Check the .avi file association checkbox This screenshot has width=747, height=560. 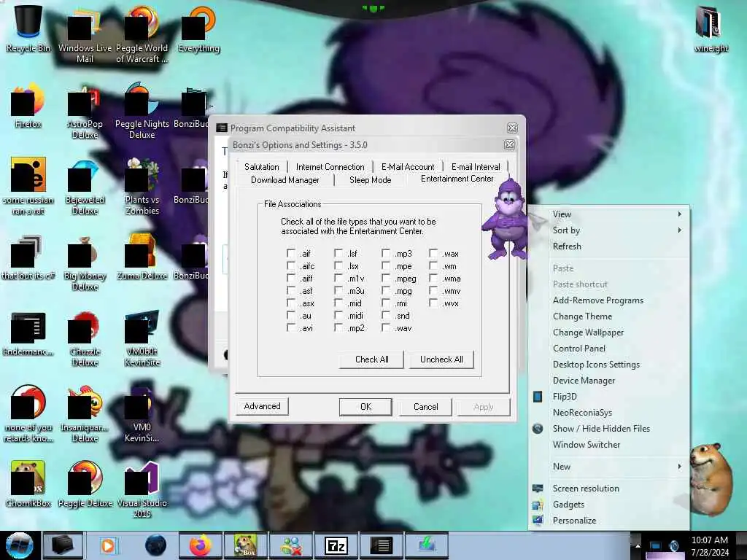[x=290, y=327]
